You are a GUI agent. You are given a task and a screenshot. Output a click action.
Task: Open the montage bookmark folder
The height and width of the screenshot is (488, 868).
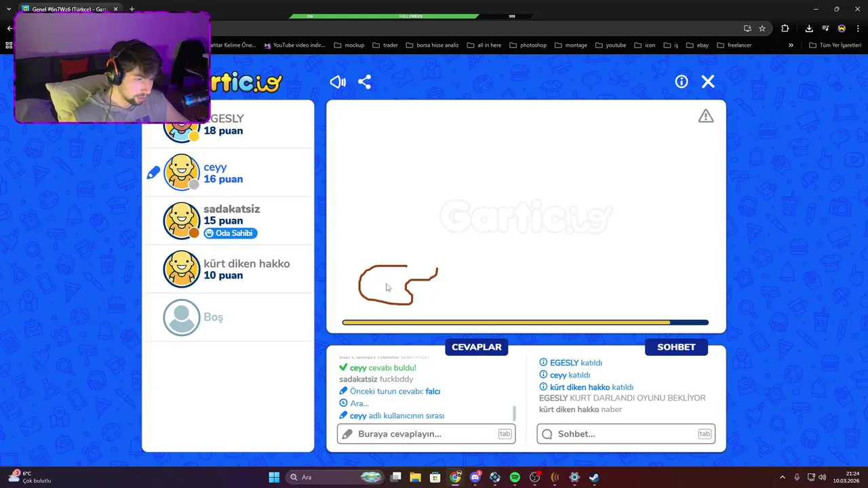tap(571, 45)
